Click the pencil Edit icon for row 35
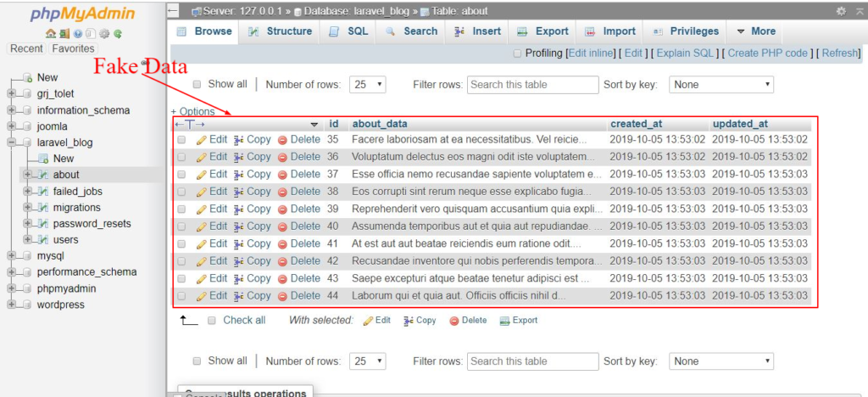 [x=202, y=140]
